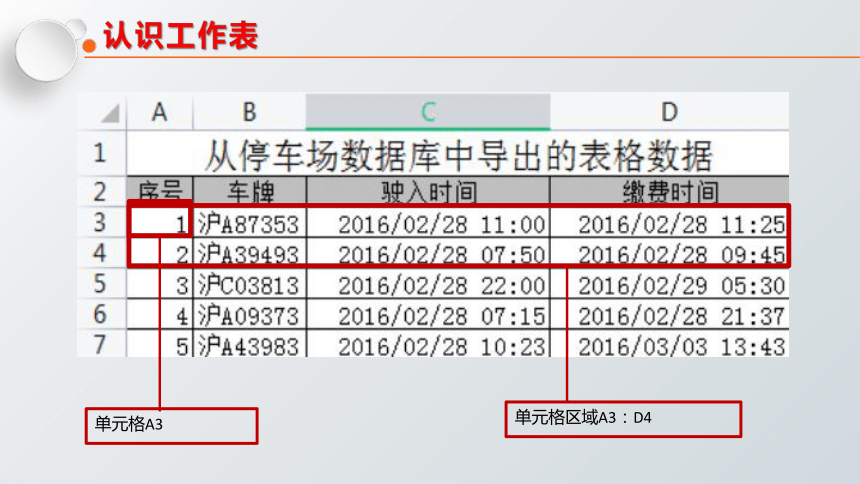Select column D header
Screen dimensions: 860x484
(670, 112)
